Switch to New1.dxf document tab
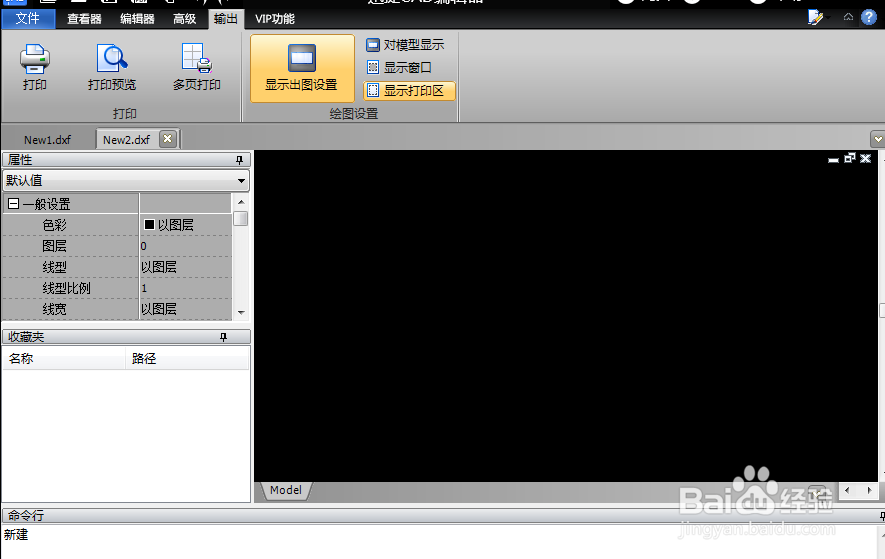 [47, 139]
